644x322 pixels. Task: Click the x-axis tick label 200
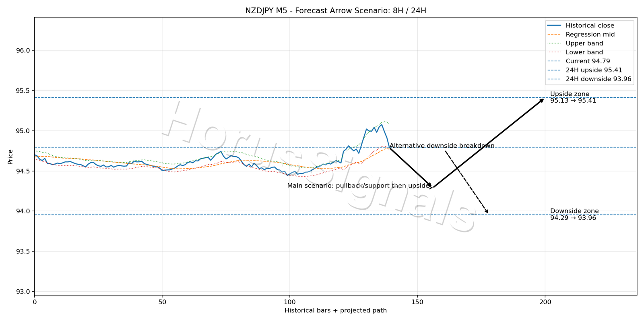[x=545, y=301]
